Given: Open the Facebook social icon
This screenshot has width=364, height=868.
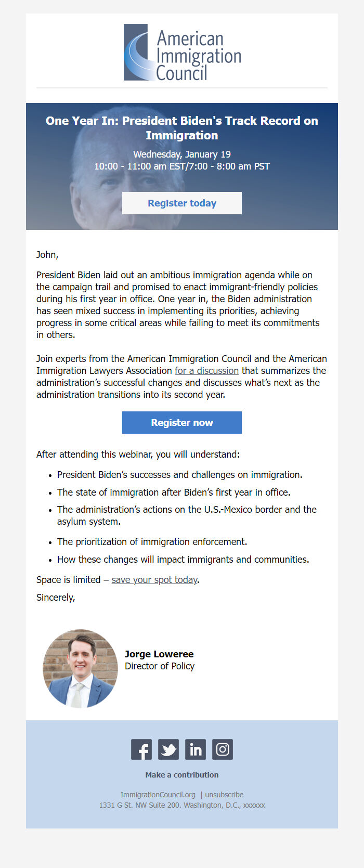Looking at the screenshot, I should (141, 749).
